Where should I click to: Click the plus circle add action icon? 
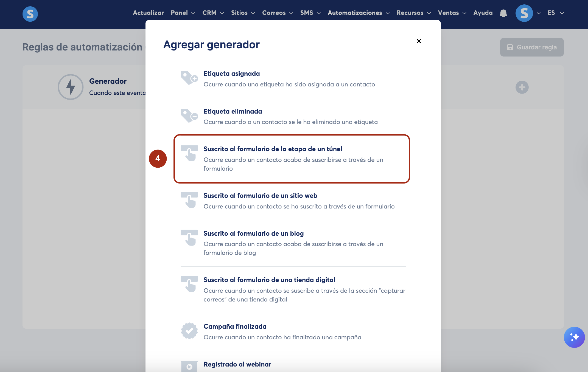522,87
